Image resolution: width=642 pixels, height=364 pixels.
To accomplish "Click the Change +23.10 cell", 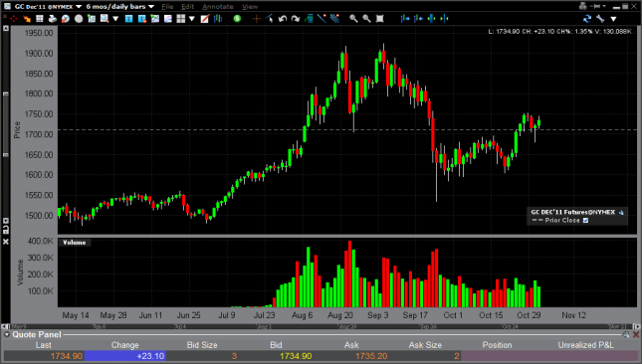I will click(125, 356).
